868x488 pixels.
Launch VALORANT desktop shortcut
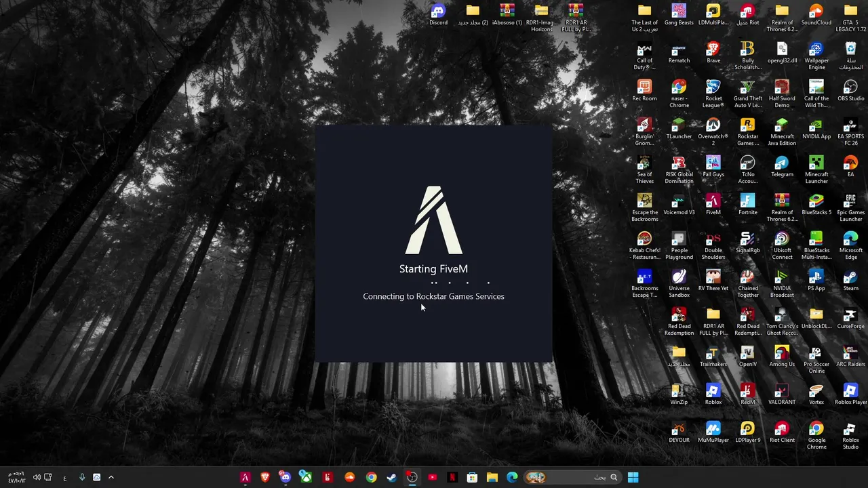point(782,394)
